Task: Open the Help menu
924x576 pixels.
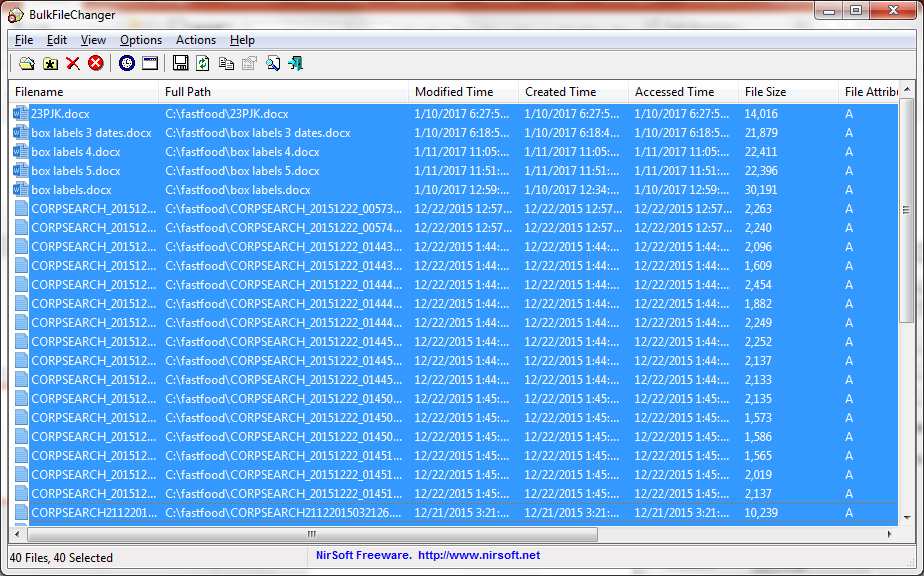Action: [242, 40]
